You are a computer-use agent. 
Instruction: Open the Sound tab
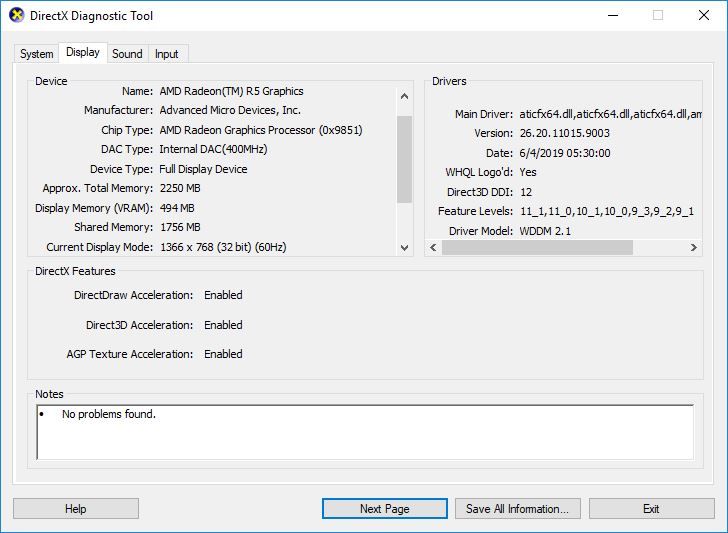[x=127, y=54]
